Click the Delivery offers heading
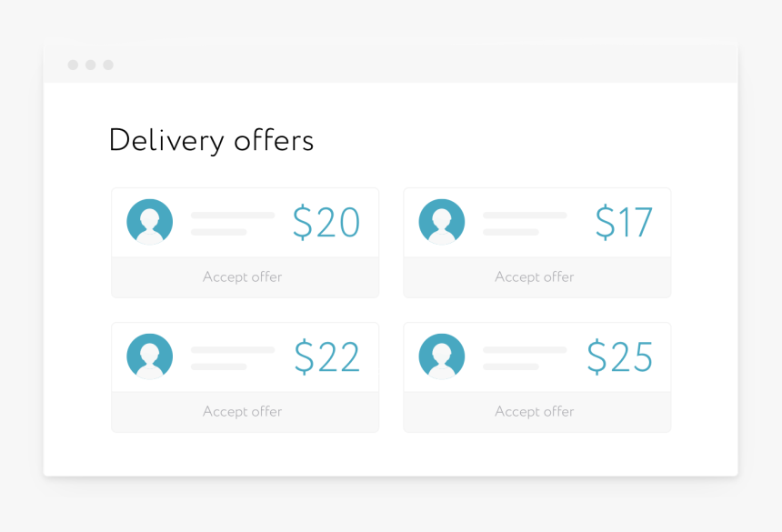 click(212, 141)
